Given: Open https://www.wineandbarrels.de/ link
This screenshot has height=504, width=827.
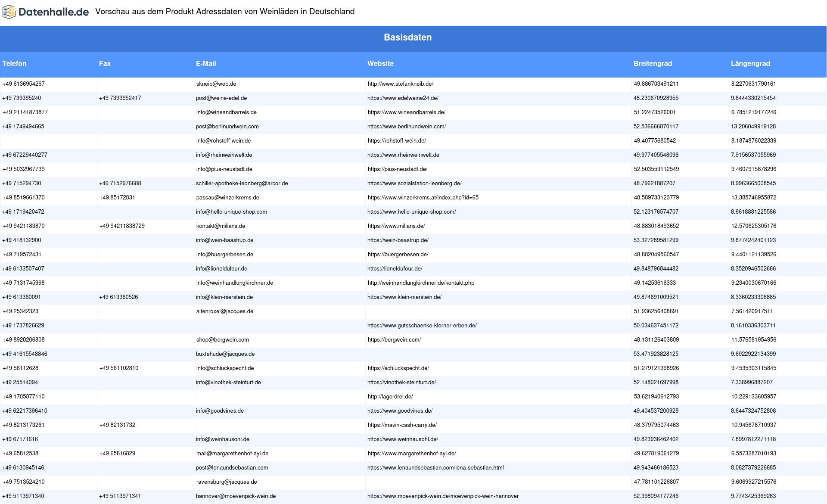Looking at the screenshot, I should tap(407, 112).
